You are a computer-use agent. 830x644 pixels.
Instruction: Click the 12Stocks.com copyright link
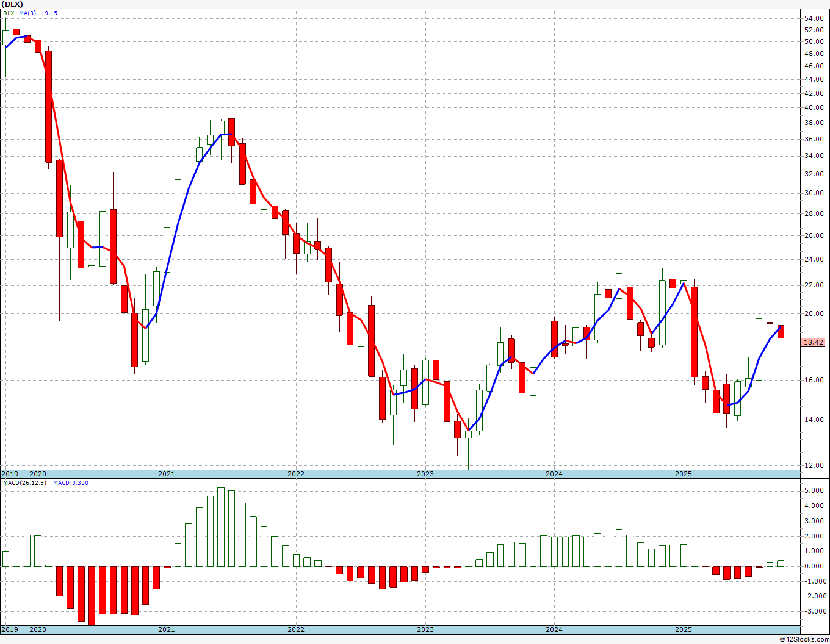[804, 639]
